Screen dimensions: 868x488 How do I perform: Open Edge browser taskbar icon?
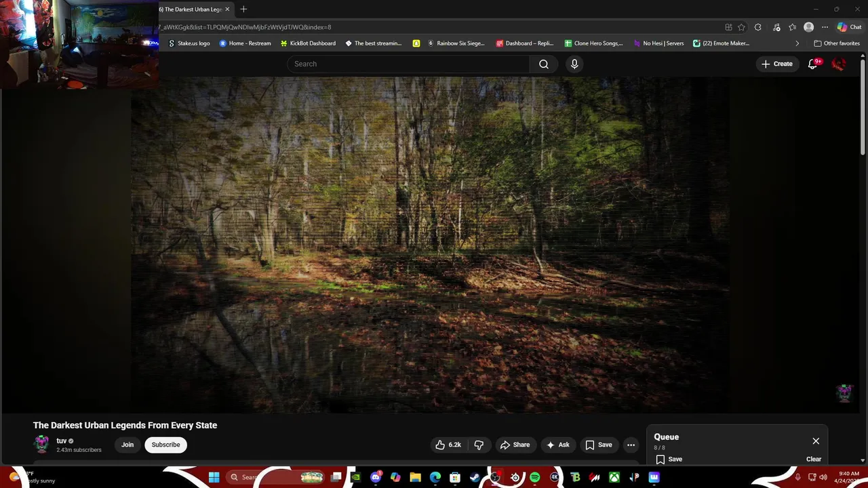tap(435, 477)
